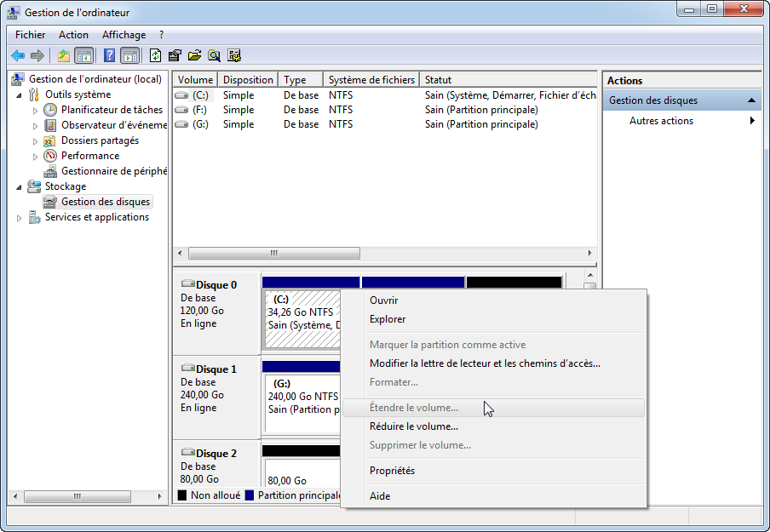Select Gestion des disques tree label
Image resolution: width=770 pixels, height=532 pixels.
click(x=106, y=202)
